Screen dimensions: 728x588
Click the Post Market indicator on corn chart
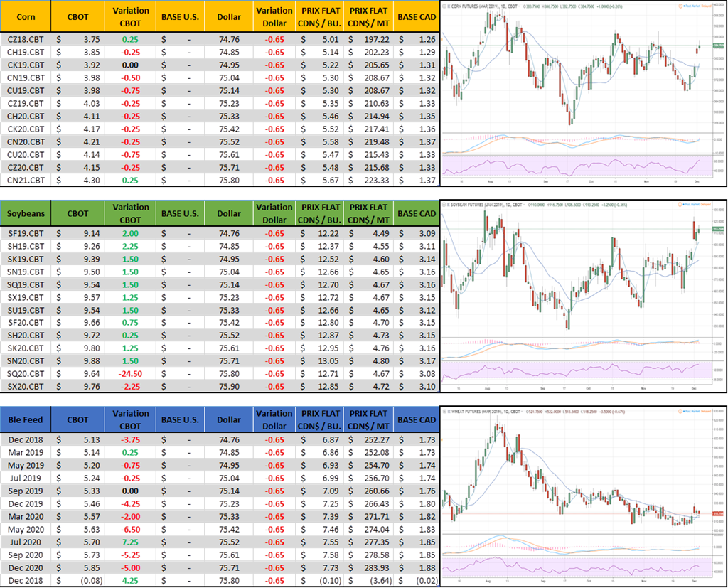click(x=690, y=5)
